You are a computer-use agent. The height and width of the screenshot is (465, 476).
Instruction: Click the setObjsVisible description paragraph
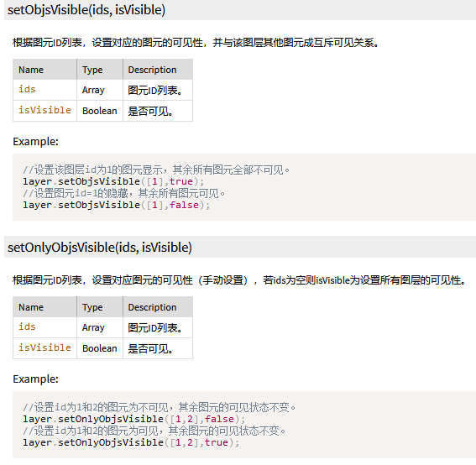[x=196, y=43]
